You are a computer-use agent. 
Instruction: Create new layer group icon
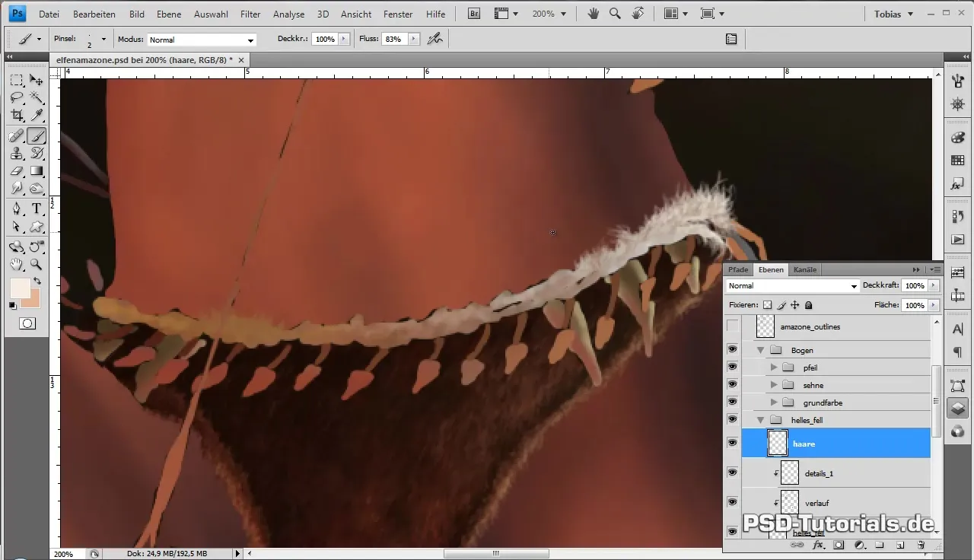tap(879, 546)
